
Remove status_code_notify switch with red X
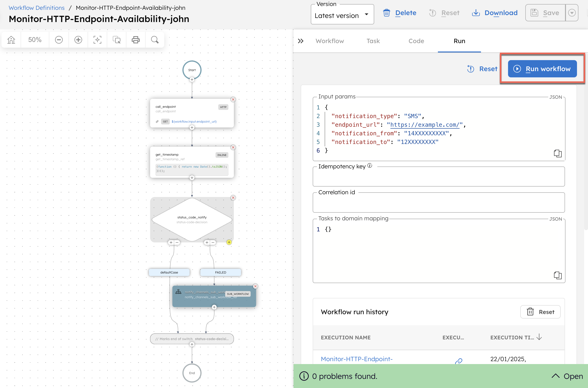[233, 198]
